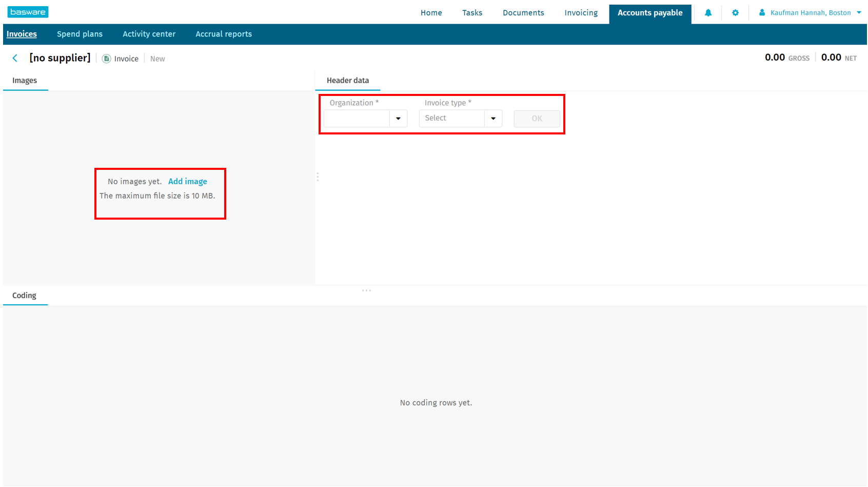Grab the horizontal splitter above Coding
Screen dimensions: 868x487
366,291
